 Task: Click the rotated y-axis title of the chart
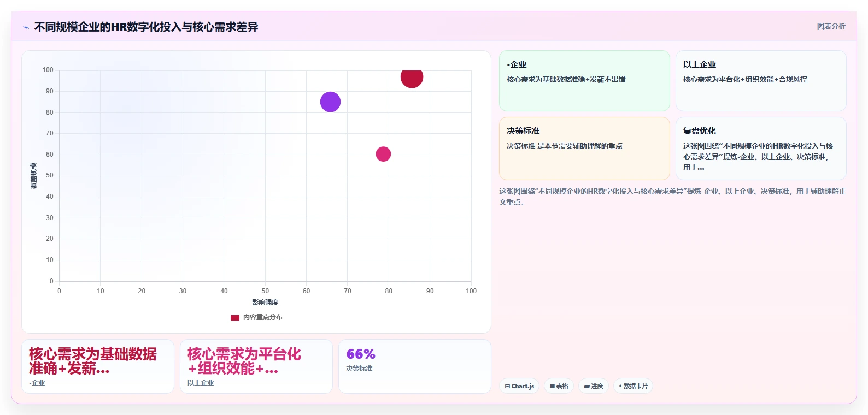34,176
